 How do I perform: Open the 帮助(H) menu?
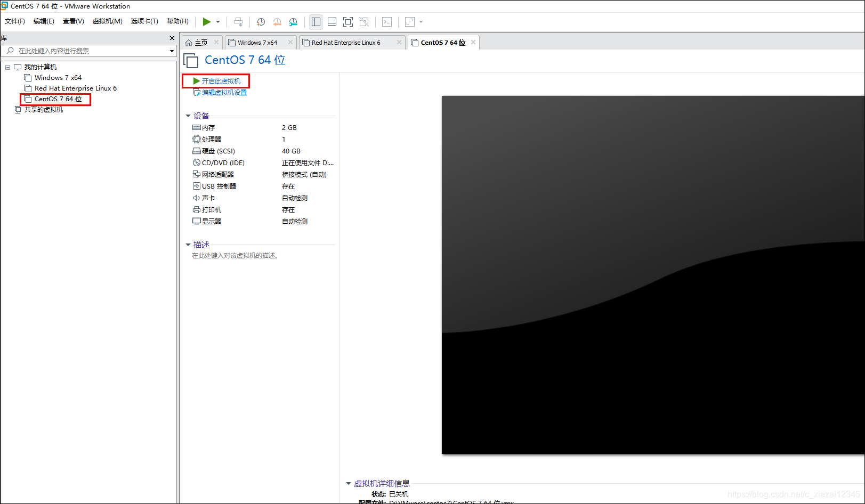pyautogui.click(x=177, y=21)
